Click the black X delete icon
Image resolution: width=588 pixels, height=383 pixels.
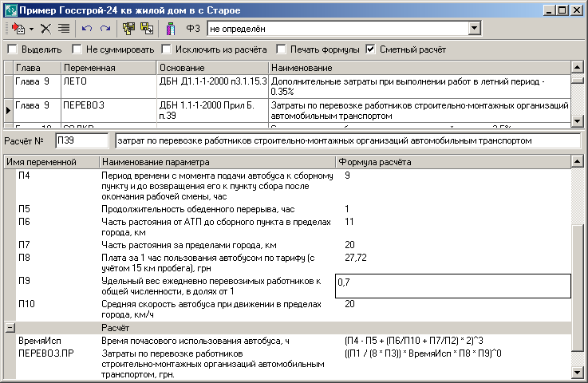45,29
